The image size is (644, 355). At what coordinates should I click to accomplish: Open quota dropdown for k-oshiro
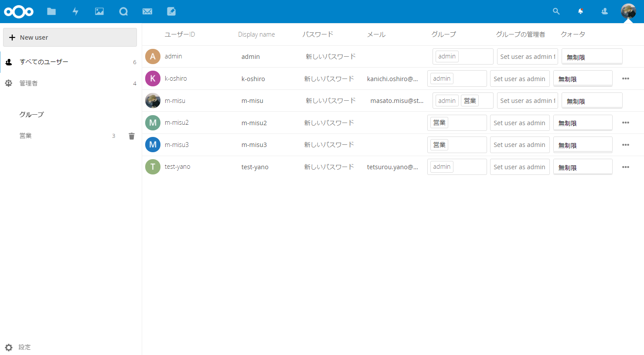[583, 79]
